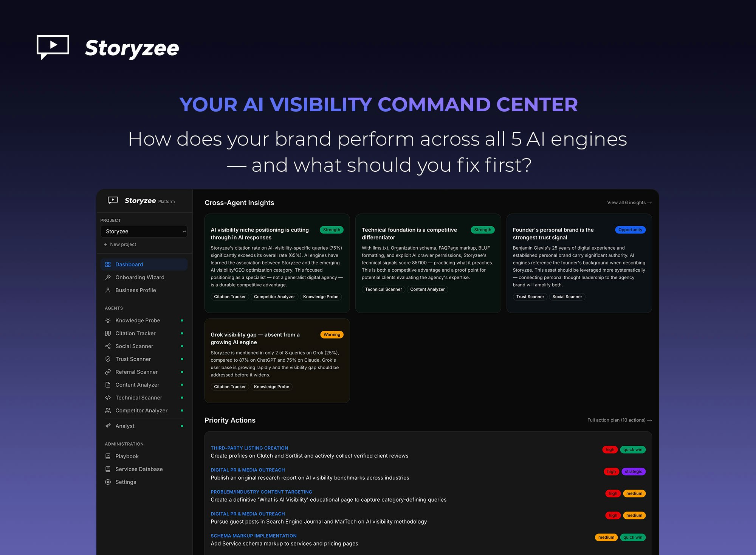The height and width of the screenshot is (555, 756).
Task: Click View all 6 insights
Action: pos(629,202)
